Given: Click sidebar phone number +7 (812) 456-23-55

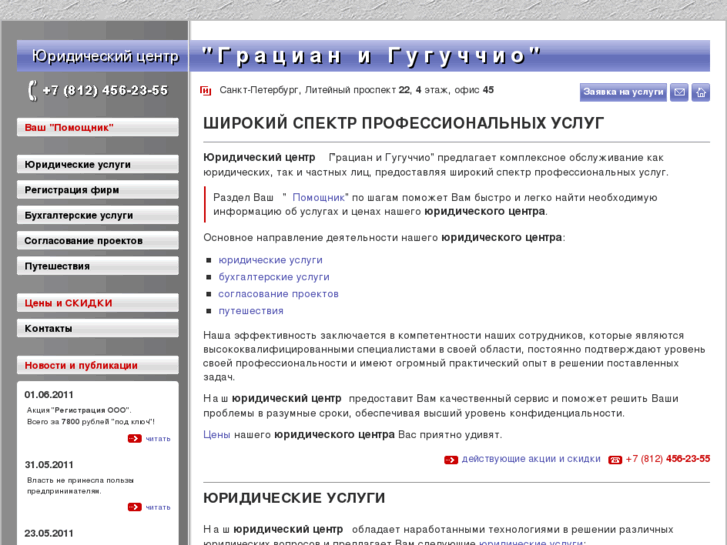Looking at the screenshot, I should click(x=105, y=90).
